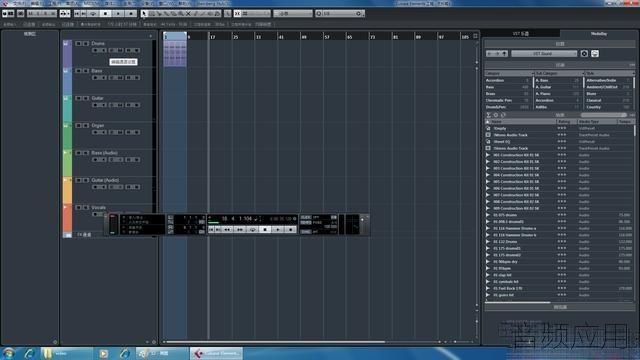
Task: Solo the Bass track
Action: [x=86, y=71]
